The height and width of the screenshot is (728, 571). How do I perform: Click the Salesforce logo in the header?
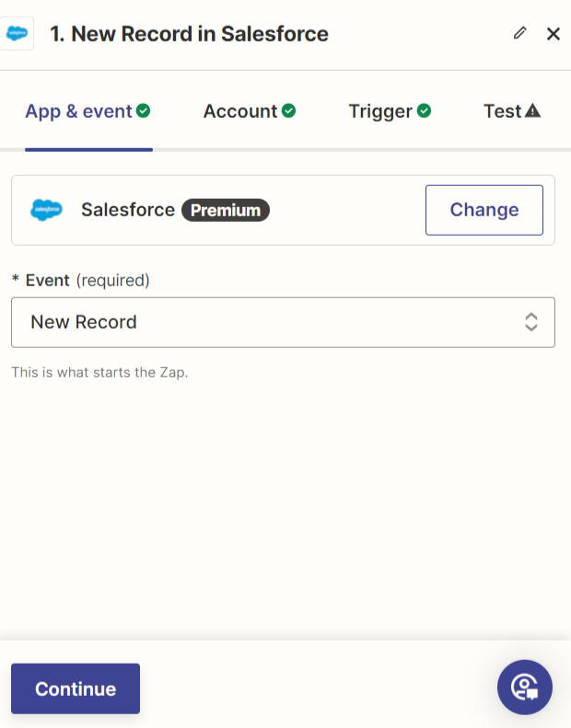[17, 33]
